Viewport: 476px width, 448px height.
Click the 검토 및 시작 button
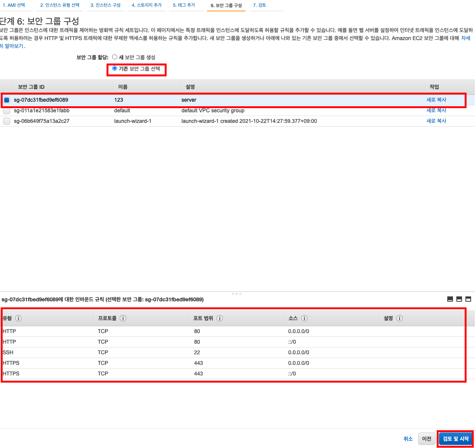tap(456, 439)
